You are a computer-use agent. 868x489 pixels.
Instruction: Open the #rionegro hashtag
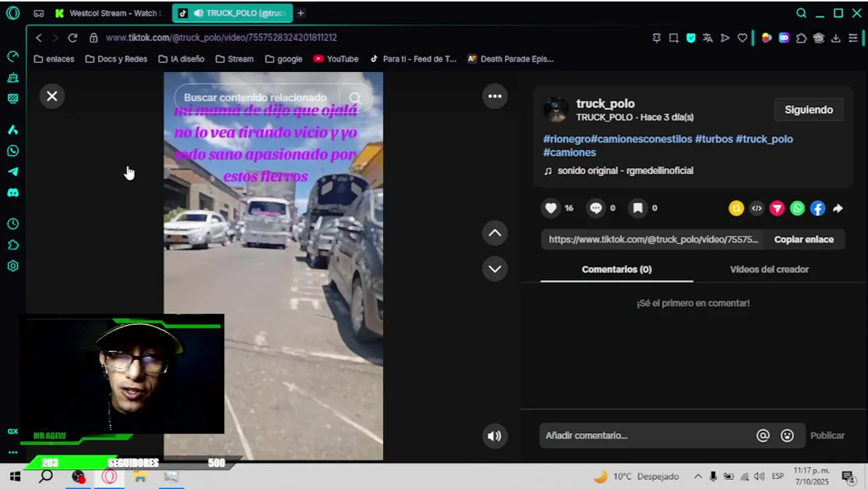(x=566, y=139)
